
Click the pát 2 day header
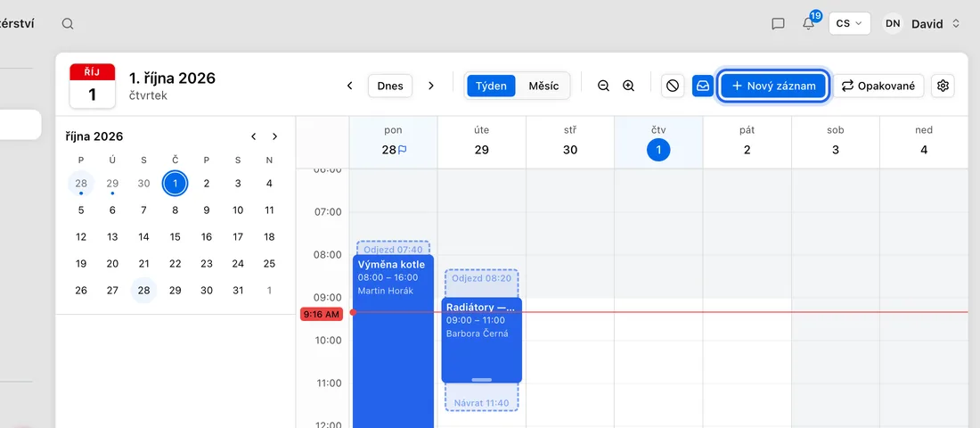coord(747,142)
